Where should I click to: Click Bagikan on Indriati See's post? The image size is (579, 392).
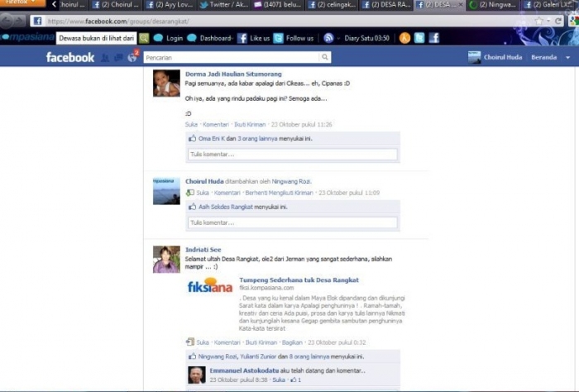tap(292, 342)
